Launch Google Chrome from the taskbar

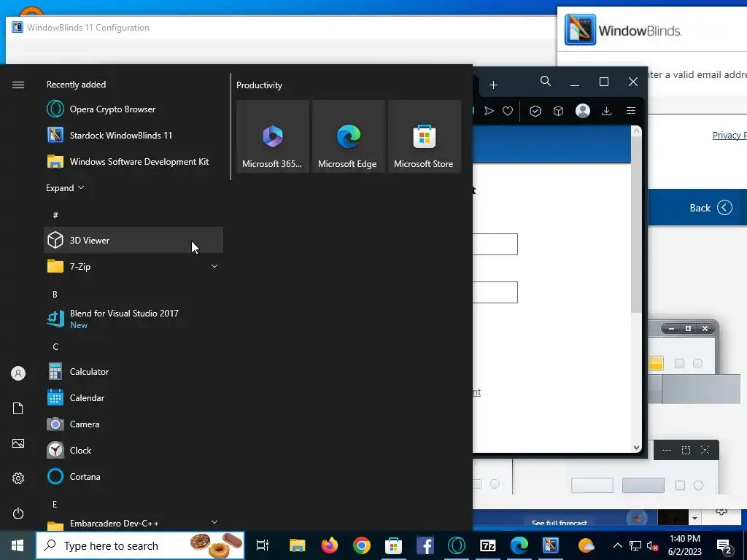362,545
